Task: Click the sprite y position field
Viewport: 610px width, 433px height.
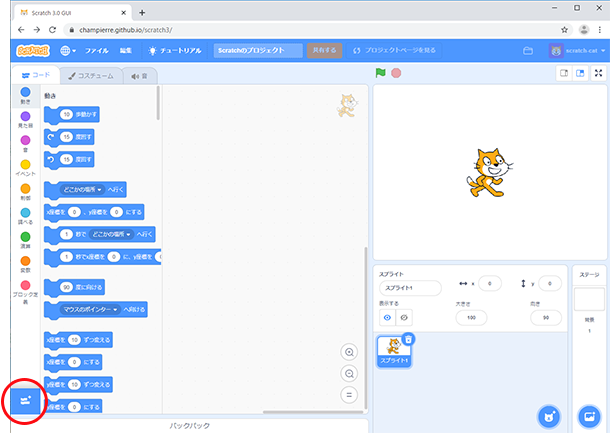Action: coord(550,283)
